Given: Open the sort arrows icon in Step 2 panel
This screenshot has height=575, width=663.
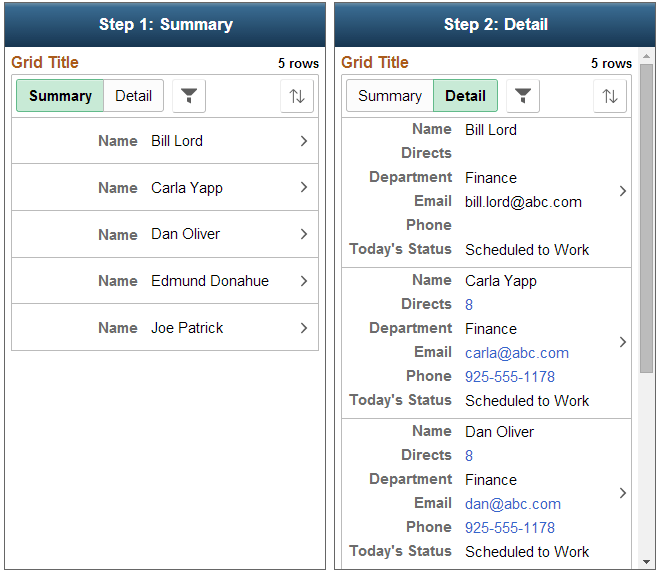Looking at the screenshot, I should coord(610,96).
